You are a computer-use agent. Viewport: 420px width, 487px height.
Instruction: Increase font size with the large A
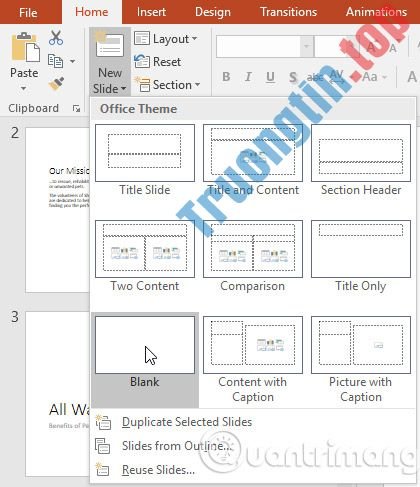coord(371,47)
